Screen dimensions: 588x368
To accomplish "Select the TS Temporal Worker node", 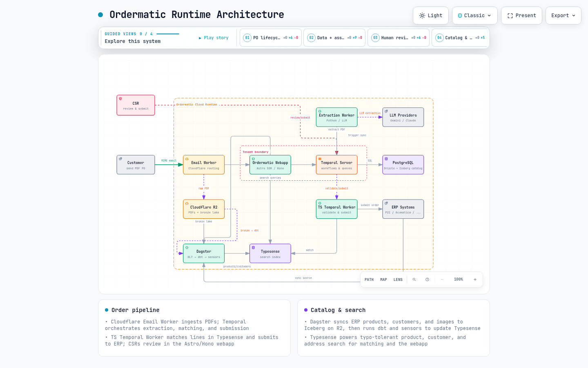I will tap(336, 209).
